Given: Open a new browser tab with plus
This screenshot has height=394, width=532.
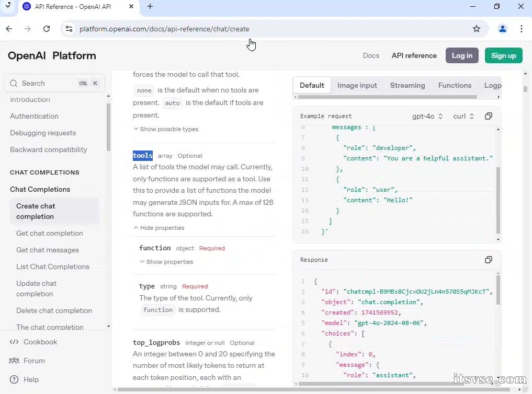Looking at the screenshot, I should click(150, 6).
